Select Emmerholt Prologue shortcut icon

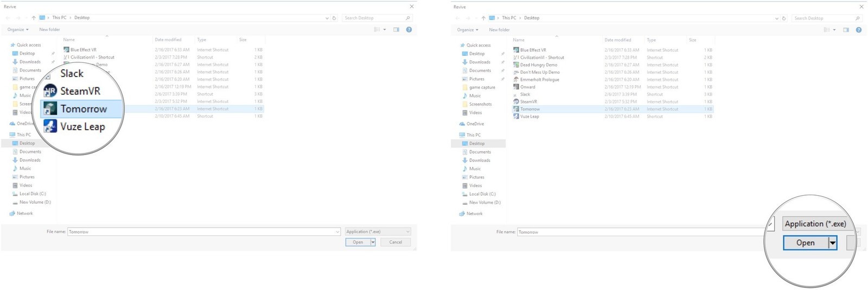point(516,80)
